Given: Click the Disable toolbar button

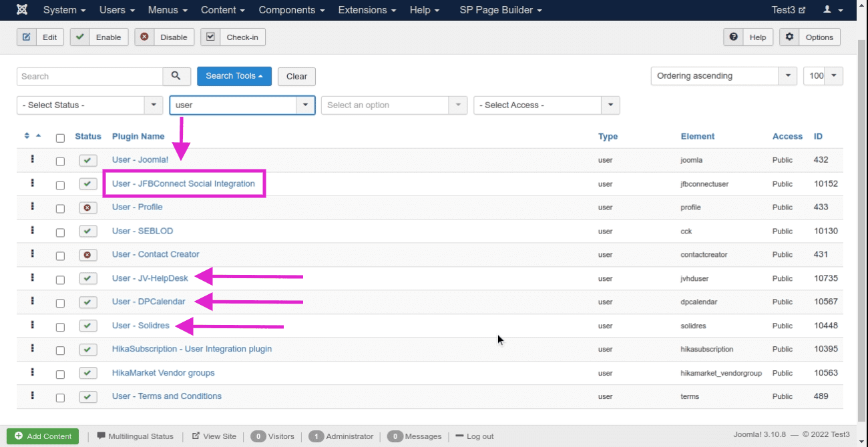Looking at the screenshot, I should point(164,37).
